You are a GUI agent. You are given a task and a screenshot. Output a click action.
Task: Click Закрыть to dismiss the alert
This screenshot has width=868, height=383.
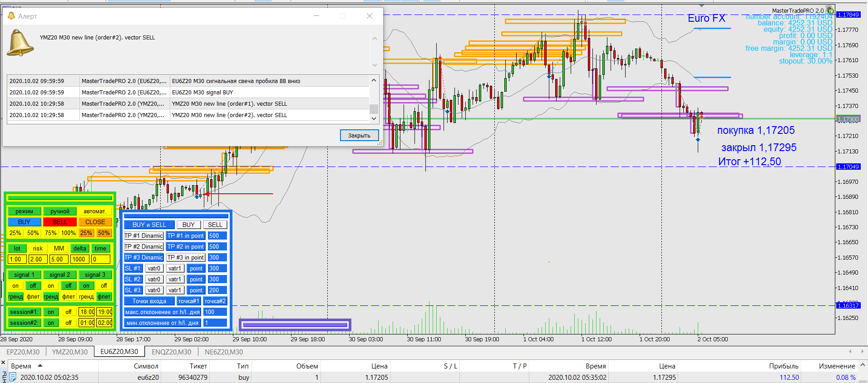click(x=359, y=135)
